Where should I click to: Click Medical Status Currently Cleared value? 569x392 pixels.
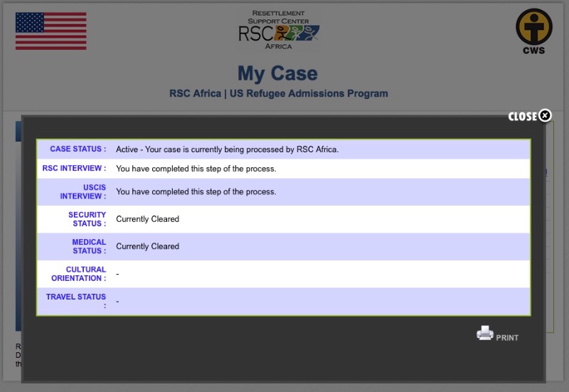(148, 246)
